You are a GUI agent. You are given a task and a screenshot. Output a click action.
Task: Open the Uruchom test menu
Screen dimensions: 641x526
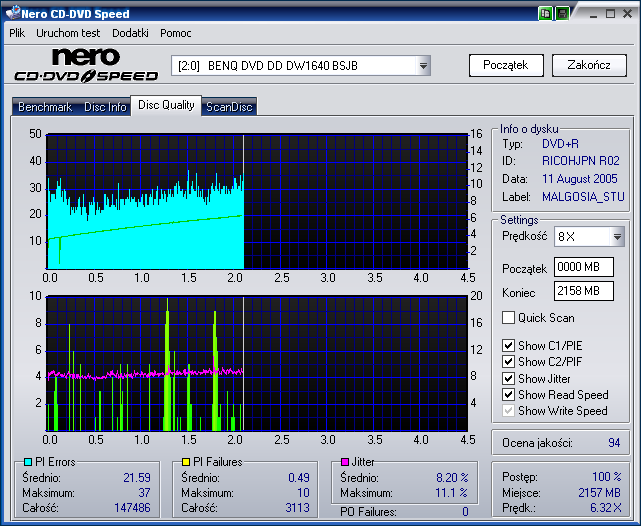coord(68,33)
